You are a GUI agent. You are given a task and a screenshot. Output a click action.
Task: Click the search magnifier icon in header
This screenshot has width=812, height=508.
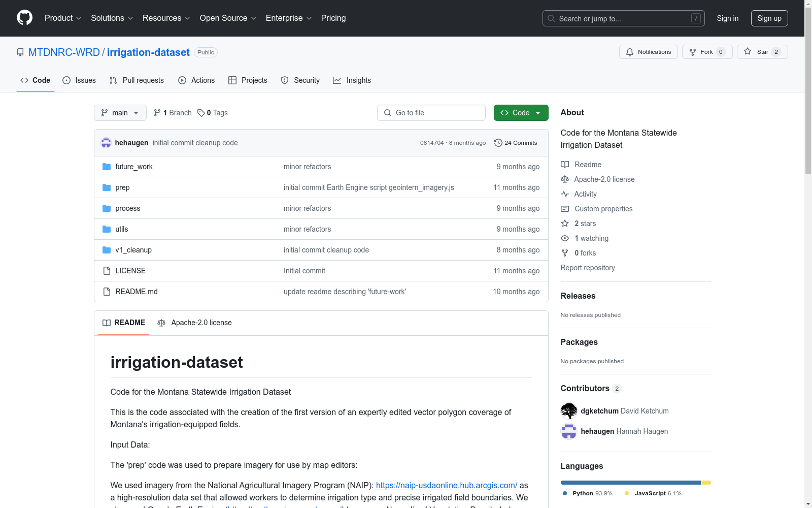coord(551,18)
